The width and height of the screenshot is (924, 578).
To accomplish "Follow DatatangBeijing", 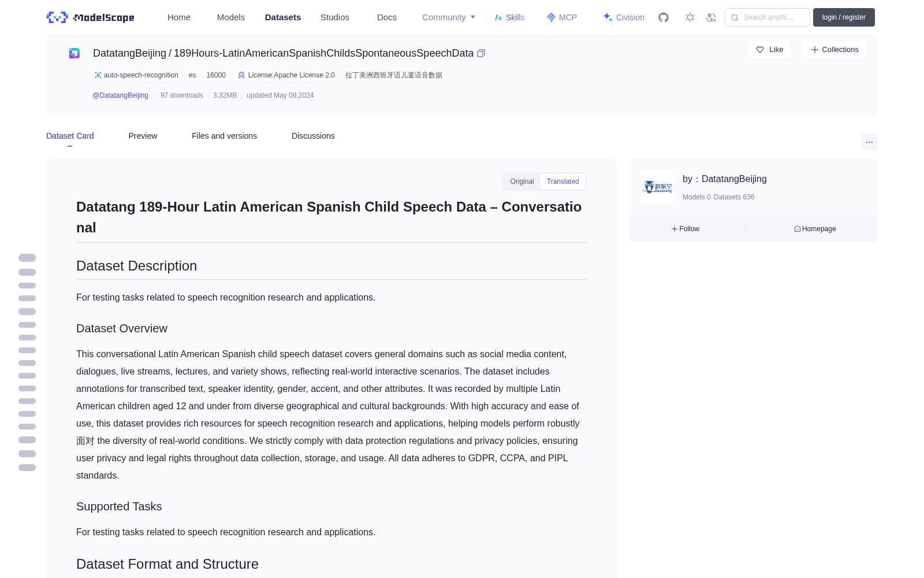I will point(685,229).
